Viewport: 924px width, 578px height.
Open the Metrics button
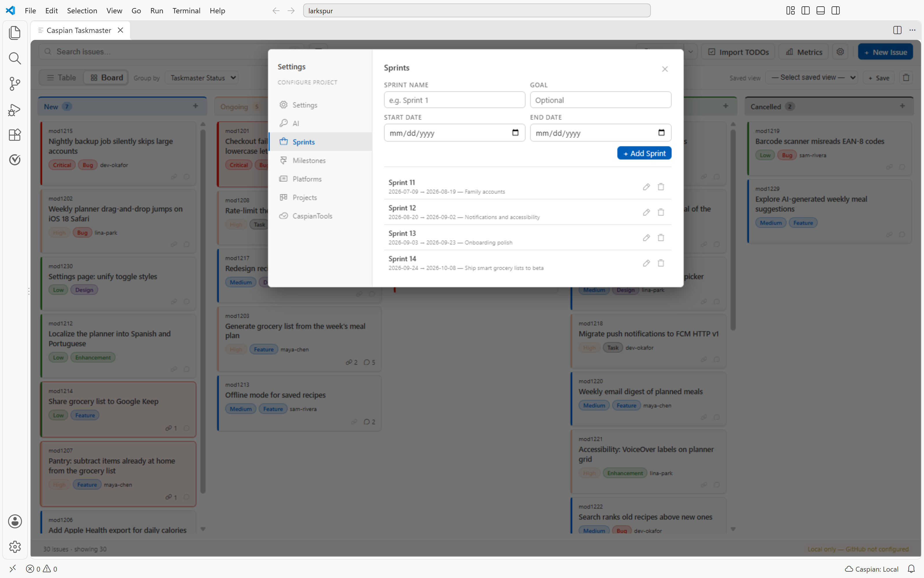[804, 52]
